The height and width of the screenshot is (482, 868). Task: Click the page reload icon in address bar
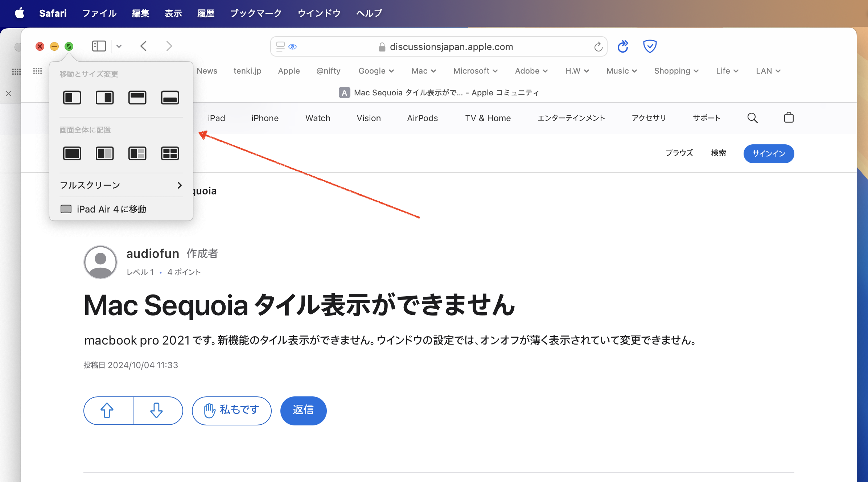598,47
